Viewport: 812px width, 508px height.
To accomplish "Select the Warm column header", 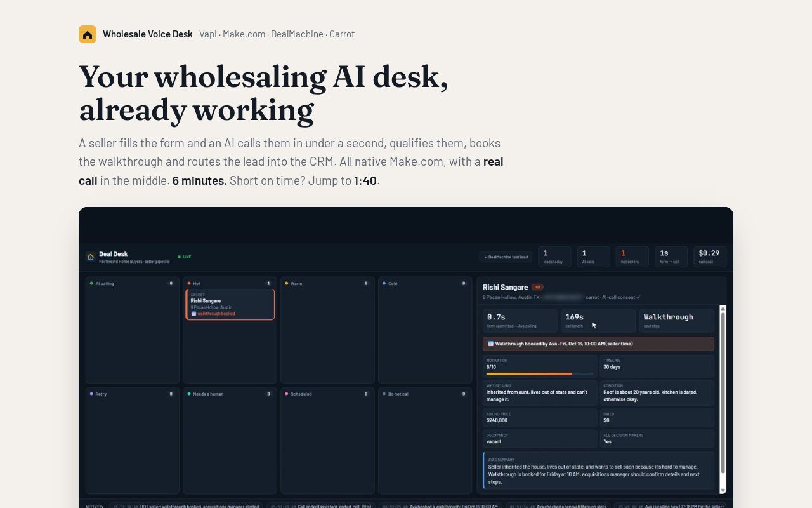I will (x=328, y=283).
